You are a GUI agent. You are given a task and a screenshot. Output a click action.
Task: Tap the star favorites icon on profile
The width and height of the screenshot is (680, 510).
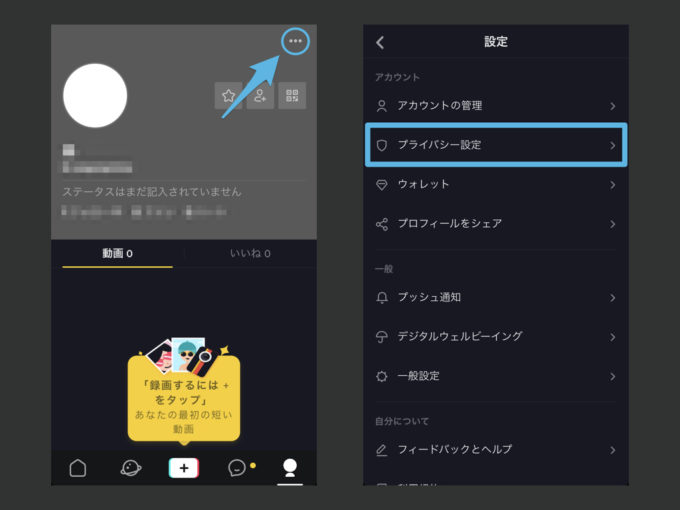[228, 95]
